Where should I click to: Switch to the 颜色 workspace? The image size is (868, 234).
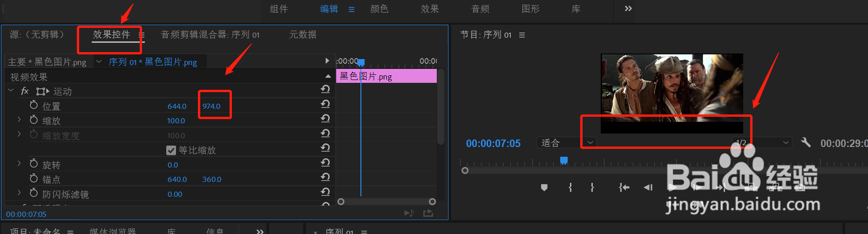pos(379,9)
